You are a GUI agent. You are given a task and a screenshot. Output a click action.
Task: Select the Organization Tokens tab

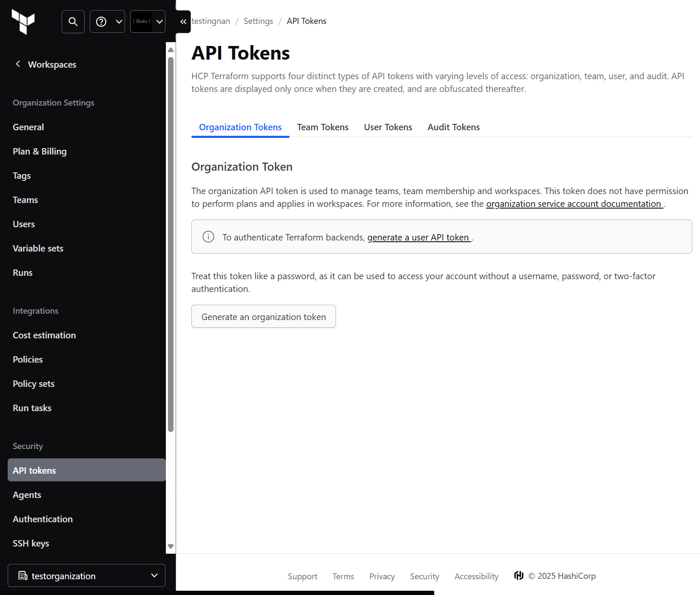[x=240, y=127]
